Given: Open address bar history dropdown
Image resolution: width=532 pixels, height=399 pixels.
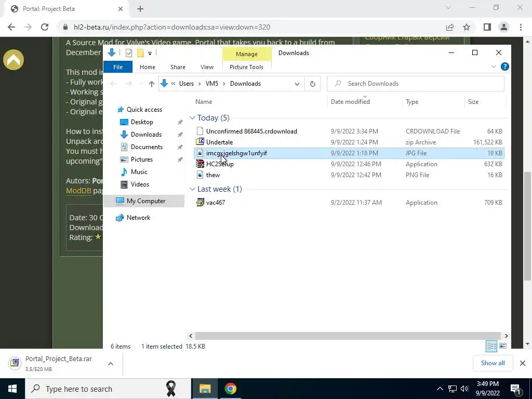Looking at the screenshot, I should pyautogui.click(x=297, y=84).
